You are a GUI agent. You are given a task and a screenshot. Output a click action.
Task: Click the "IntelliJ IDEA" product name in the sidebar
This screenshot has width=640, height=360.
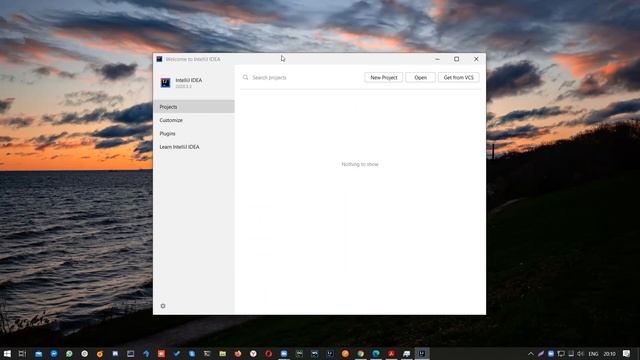tap(189, 80)
